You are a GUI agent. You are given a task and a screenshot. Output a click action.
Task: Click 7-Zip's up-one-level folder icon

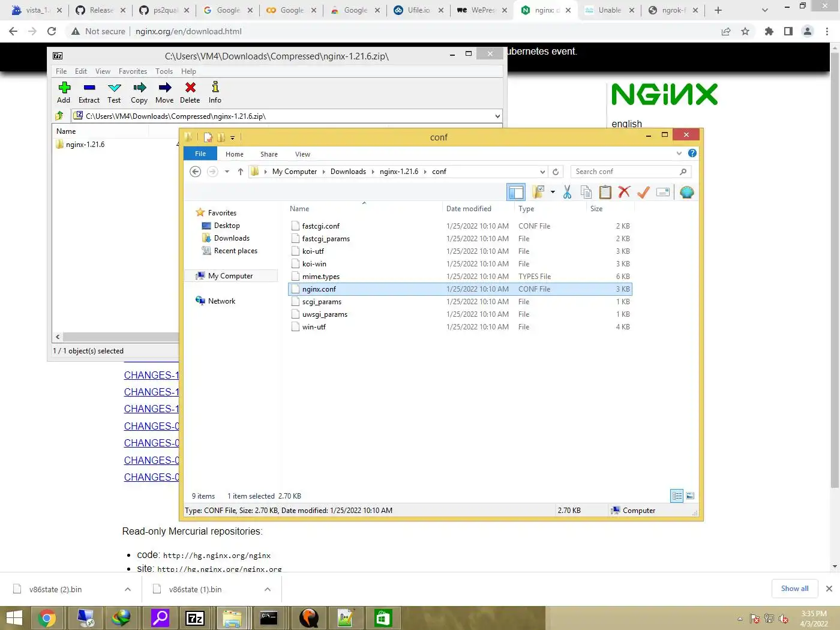[x=59, y=116]
